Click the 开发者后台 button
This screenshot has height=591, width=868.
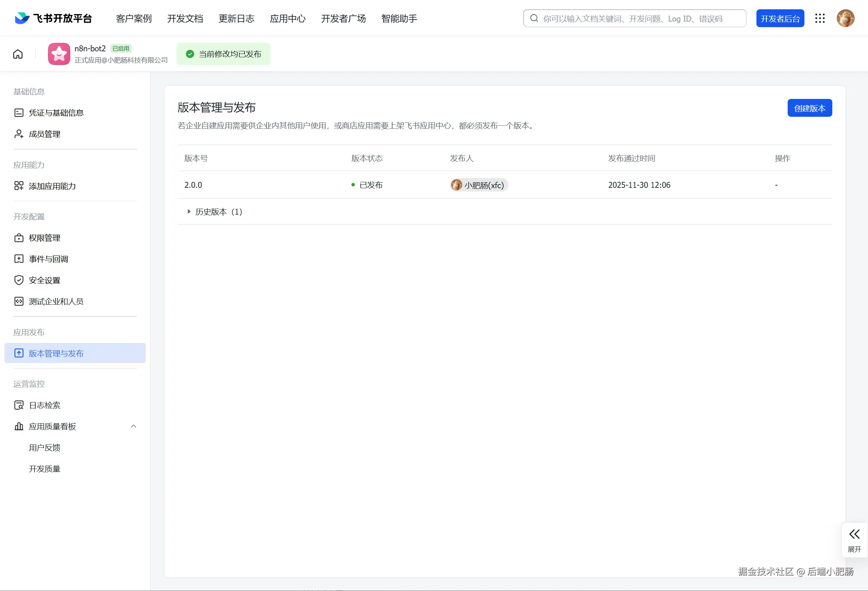pyautogui.click(x=780, y=18)
